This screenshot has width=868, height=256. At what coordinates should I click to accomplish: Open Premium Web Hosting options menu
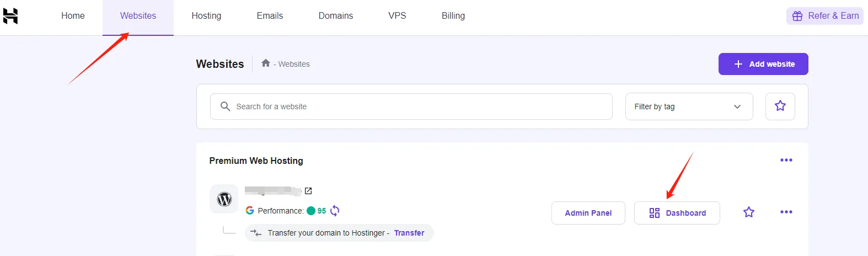[786, 161]
